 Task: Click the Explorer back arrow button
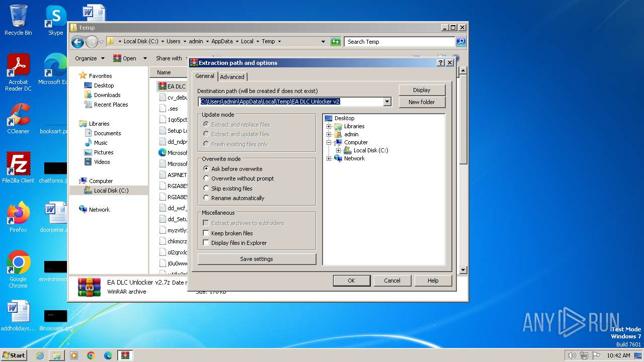pos(77,42)
